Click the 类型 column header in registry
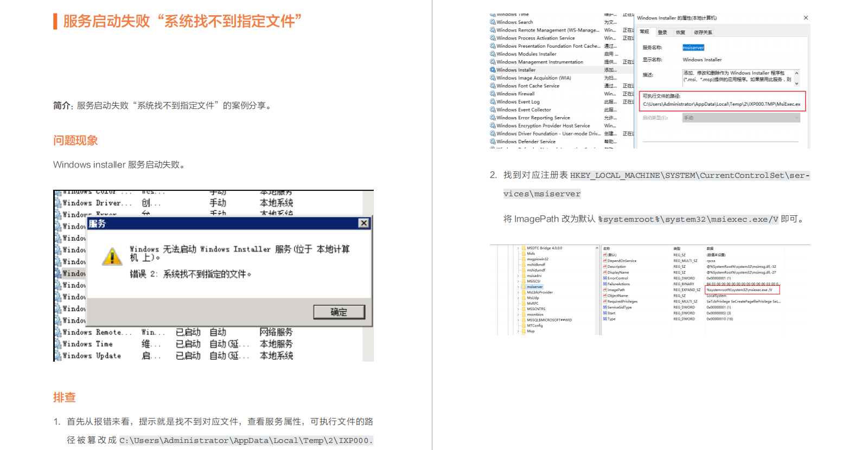 [676, 248]
